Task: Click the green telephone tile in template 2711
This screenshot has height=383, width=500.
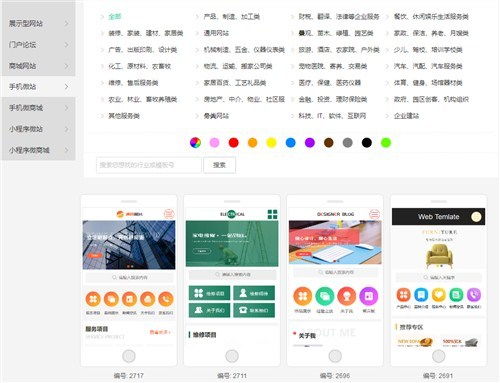Action: 254,310
